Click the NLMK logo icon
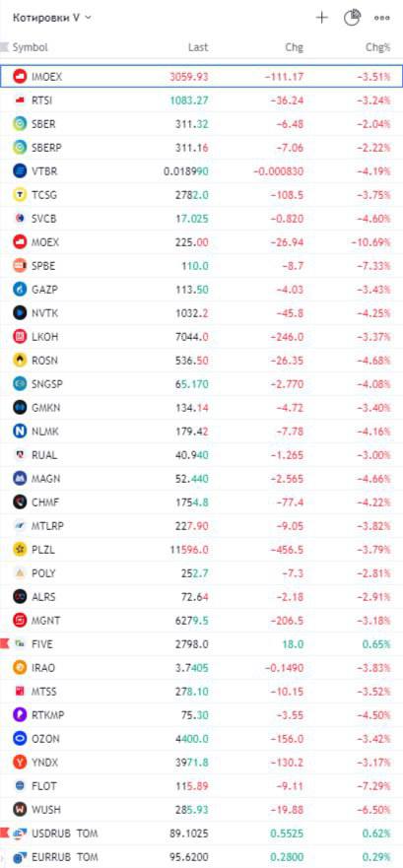 [20, 431]
